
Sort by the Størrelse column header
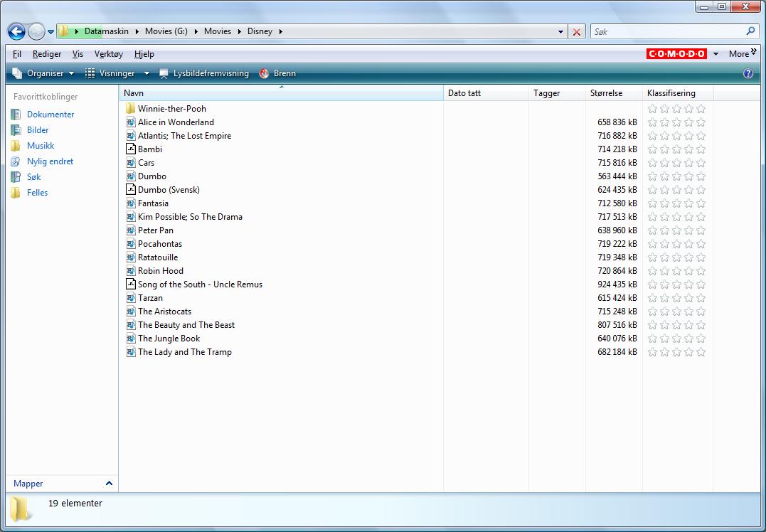(614, 93)
